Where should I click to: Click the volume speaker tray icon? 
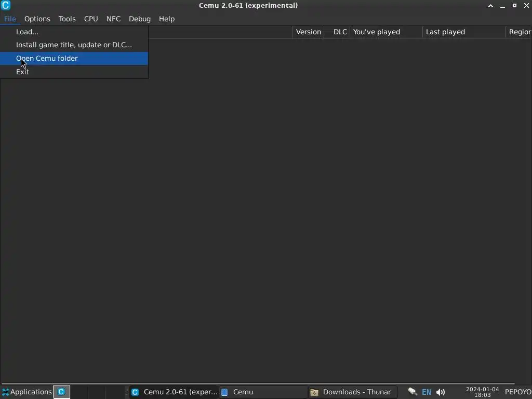click(x=441, y=392)
